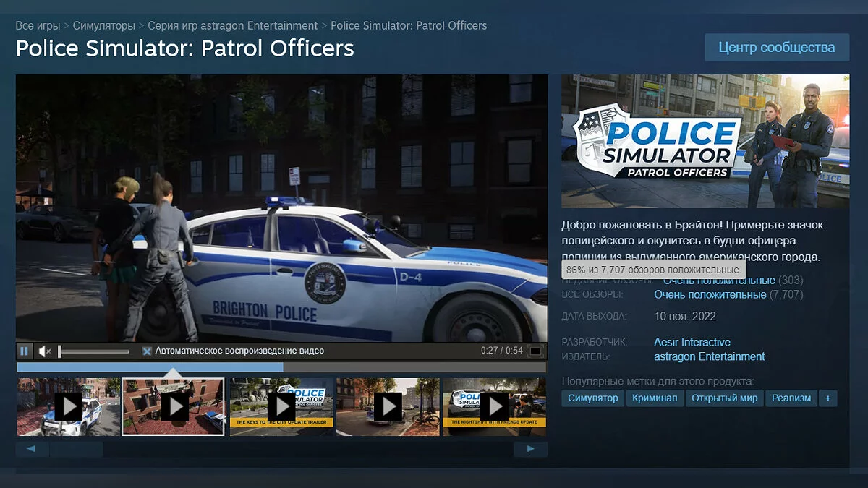Uncheck automatic video playback checkbox
This screenshot has height=488, width=868.
(x=147, y=351)
